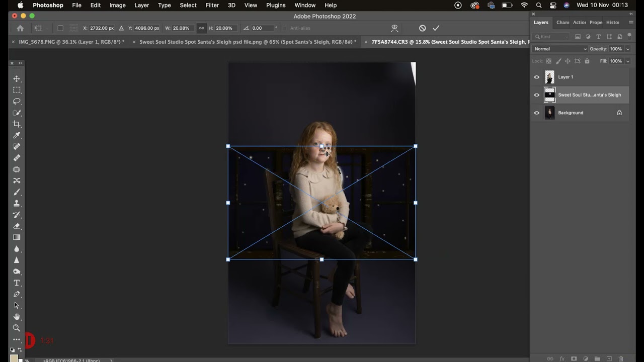Filter layers by pixel layer icon
The width and height of the screenshot is (644, 362).
578,37
